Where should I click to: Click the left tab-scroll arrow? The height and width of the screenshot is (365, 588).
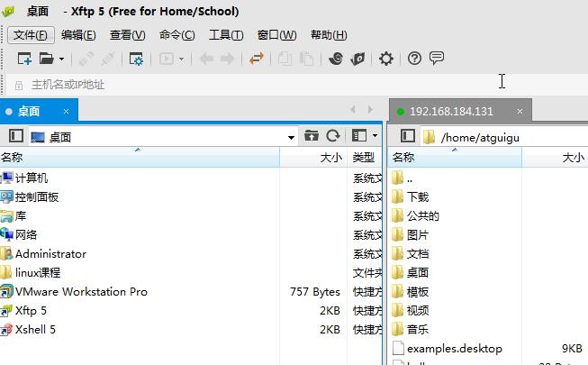[x=352, y=109]
